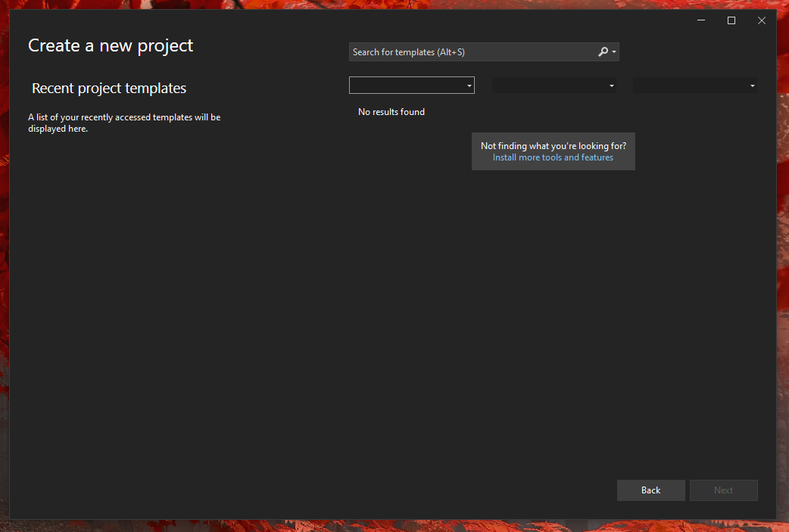Open the rightmost filter dropdown
The image size is (789, 532).
tap(695, 86)
